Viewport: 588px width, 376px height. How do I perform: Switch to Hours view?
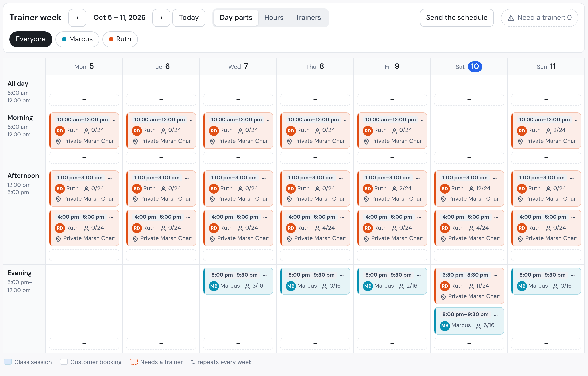pyautogui.click(x=274, y=18)
